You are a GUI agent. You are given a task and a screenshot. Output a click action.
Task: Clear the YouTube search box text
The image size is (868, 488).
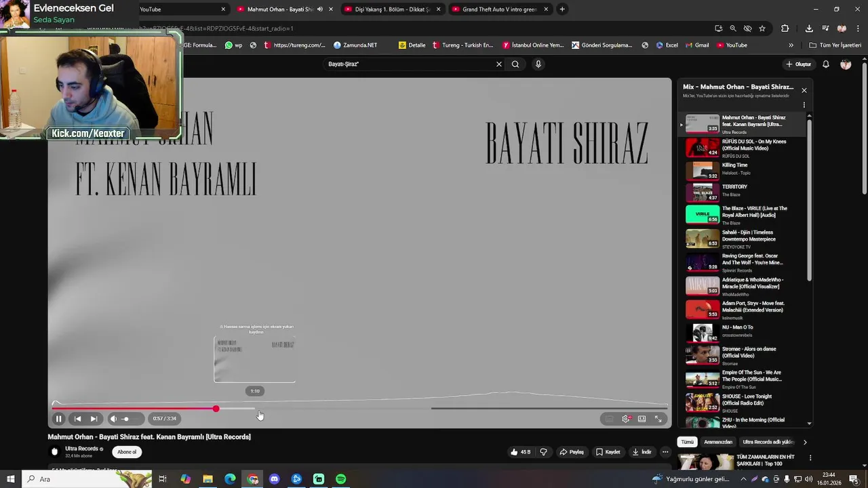[499, 64]
